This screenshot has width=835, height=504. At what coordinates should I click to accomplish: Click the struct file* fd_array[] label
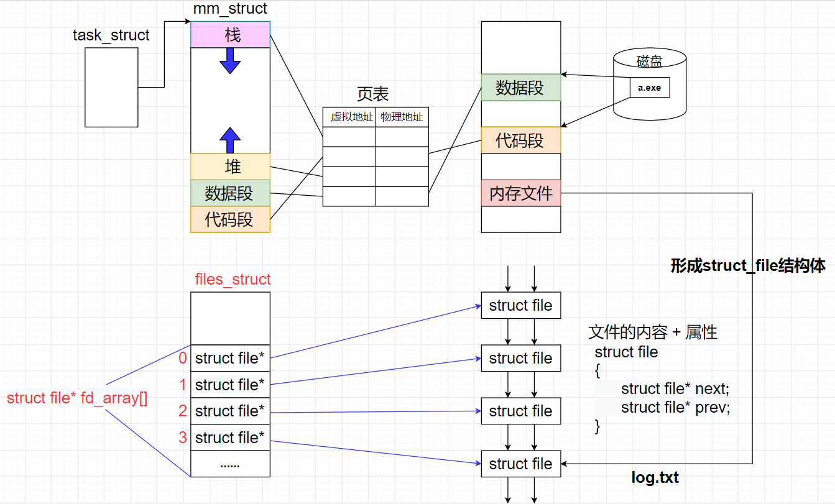point(77,398)
